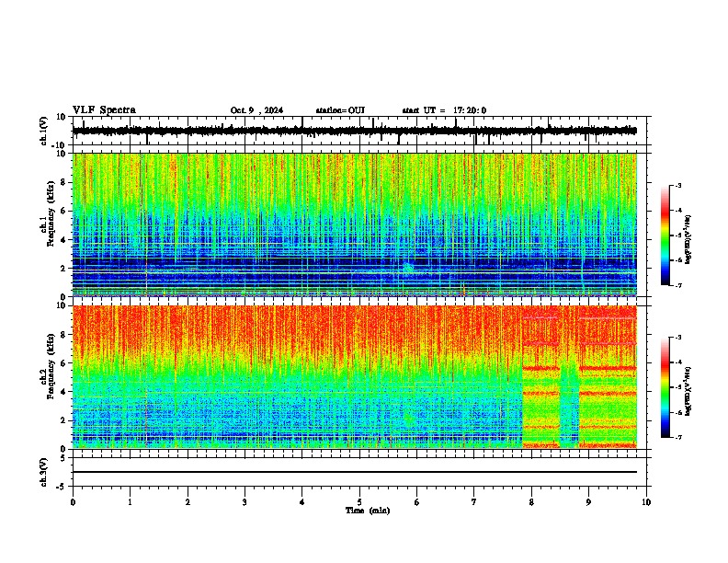Click the "ch.1(V)" axis label
Image resolution: width=728 pixels, height=563 pixels.
[44, 131]
